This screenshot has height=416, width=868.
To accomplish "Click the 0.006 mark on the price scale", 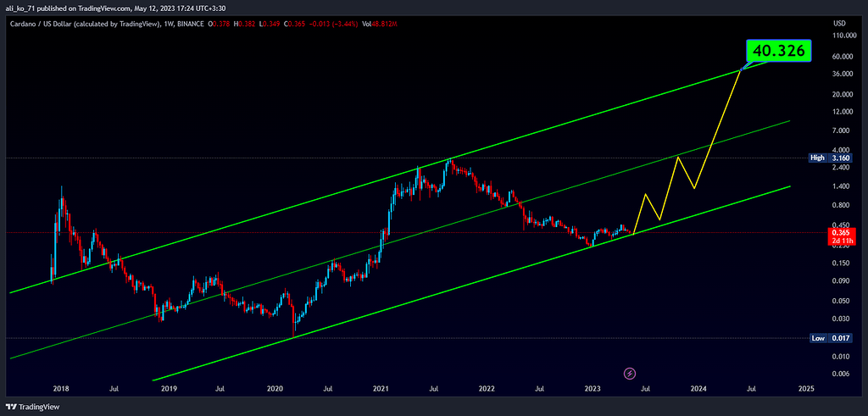I will (840, 374).
